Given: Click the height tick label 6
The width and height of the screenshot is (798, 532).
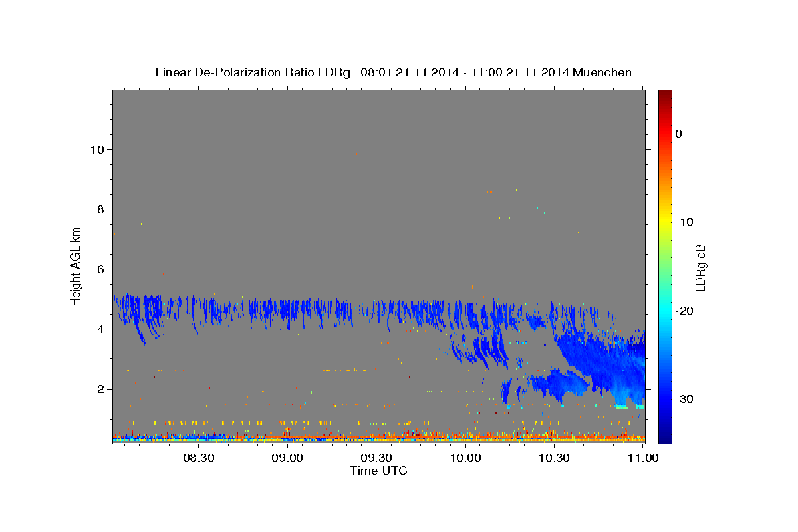Looking at the screenshot, I should (100, 269).
